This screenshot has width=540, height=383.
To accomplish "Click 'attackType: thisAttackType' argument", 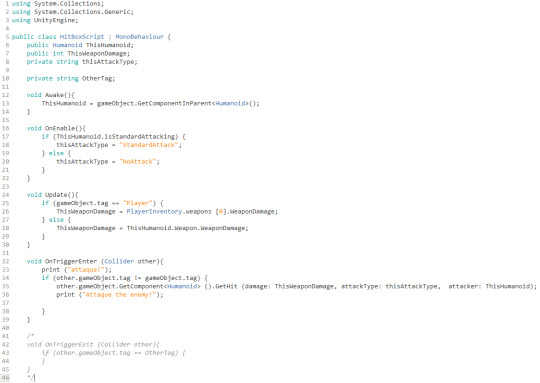I will pyautogui.click(x=389, y=286).
